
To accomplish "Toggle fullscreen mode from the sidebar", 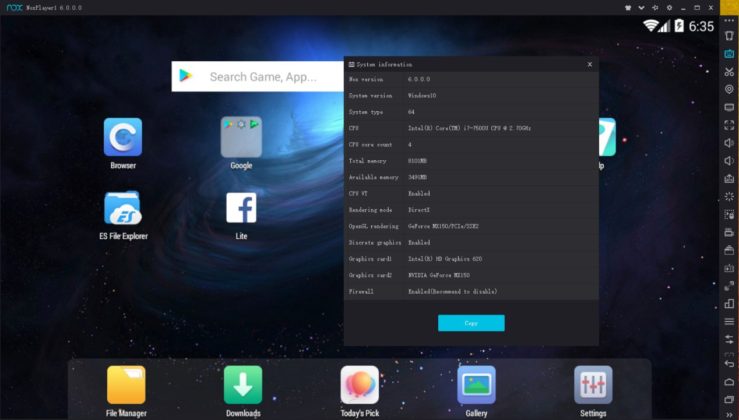I will pos(729,125).
